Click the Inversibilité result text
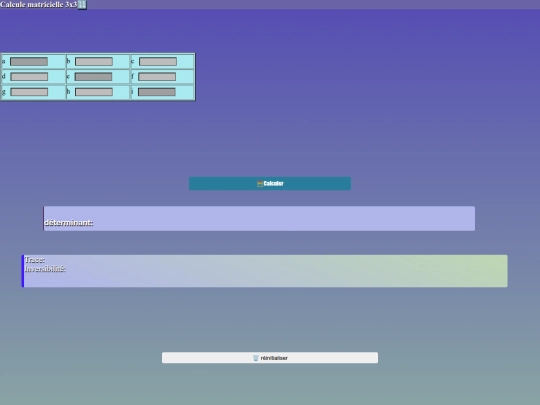This screenshot has height=405, width=540. point(45,269)
